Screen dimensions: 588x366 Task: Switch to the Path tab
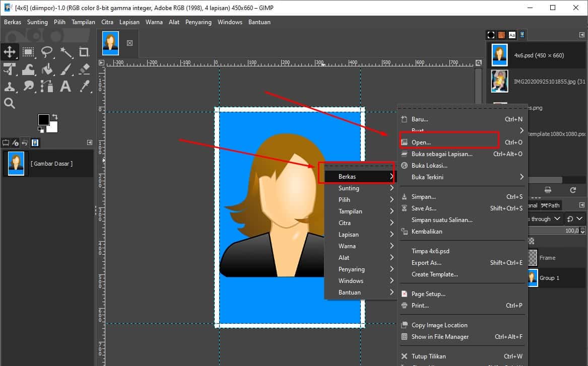coord(551,205)
